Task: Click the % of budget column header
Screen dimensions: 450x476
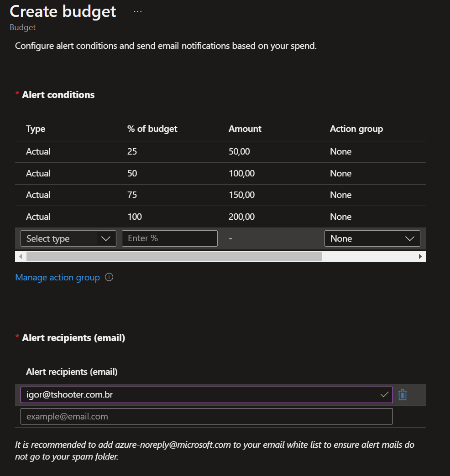Action: [x=152, y=129]
